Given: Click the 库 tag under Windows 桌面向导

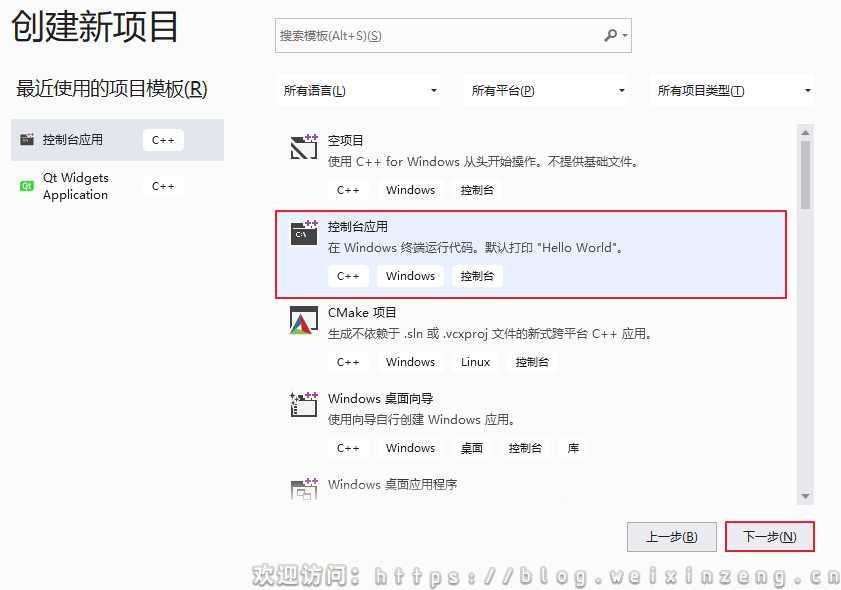Looking at the screenshot, I should point(573,448).
